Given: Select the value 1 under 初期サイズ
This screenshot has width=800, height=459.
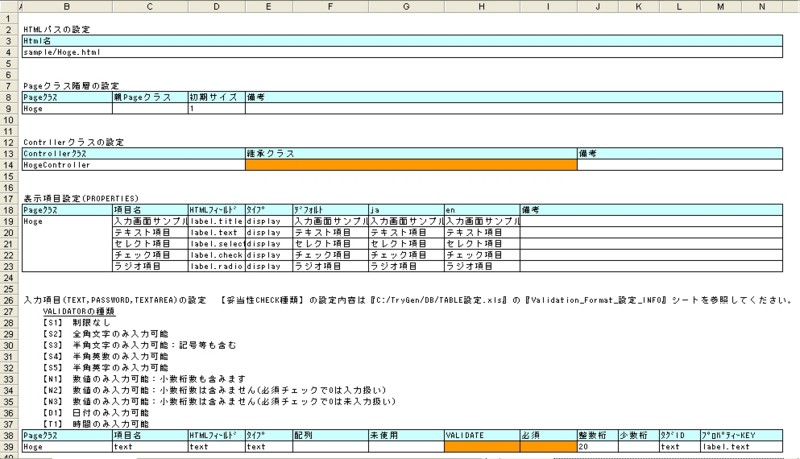Looking at the screenshot, I should (x=217, y=108).
